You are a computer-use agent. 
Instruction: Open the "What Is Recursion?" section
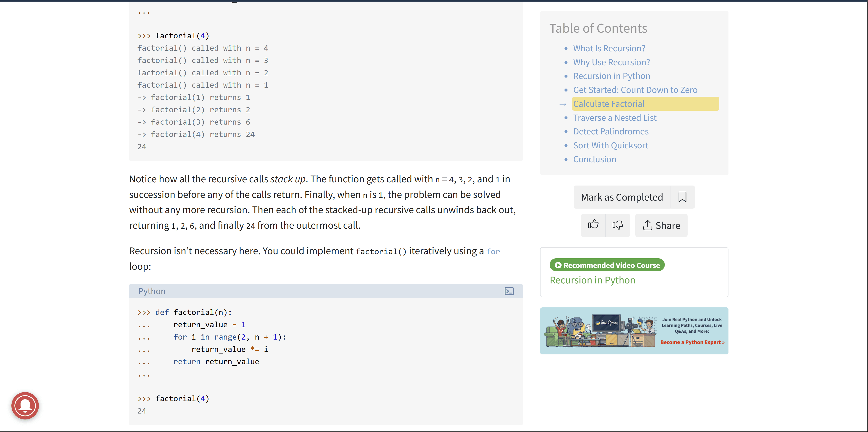click(609, 48)
